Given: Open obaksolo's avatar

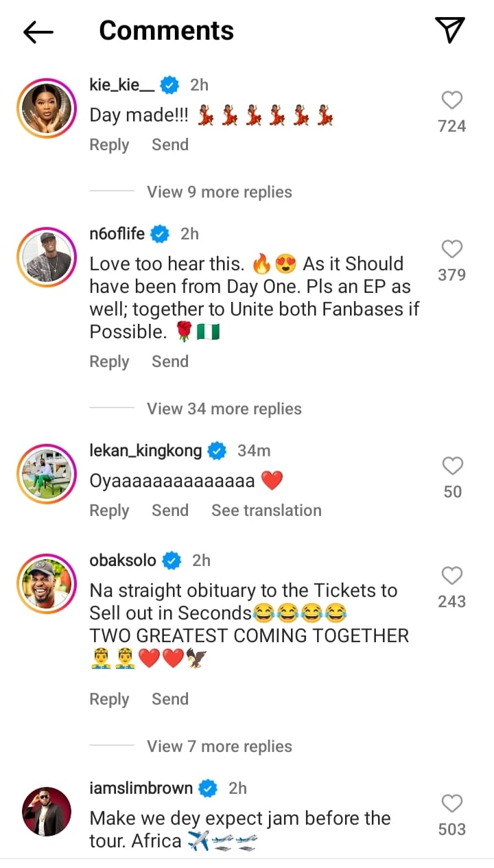Looking at the screenshot, I should [x=47, y=584].
